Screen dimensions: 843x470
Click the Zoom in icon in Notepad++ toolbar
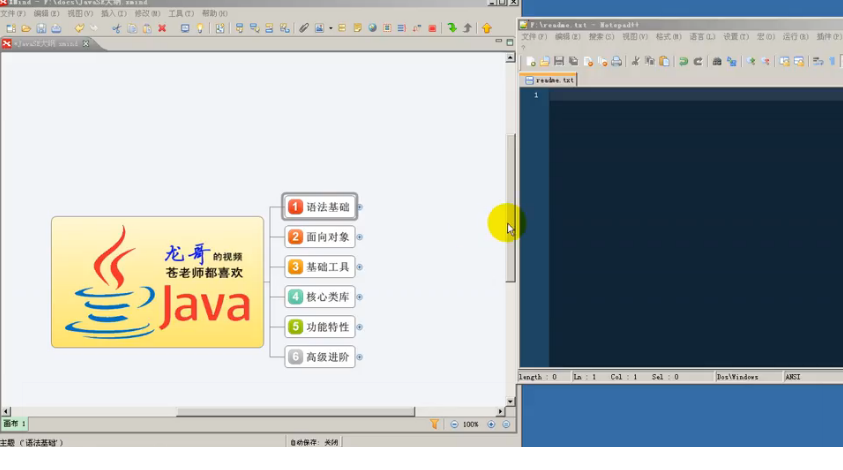(x=751, y=61)
